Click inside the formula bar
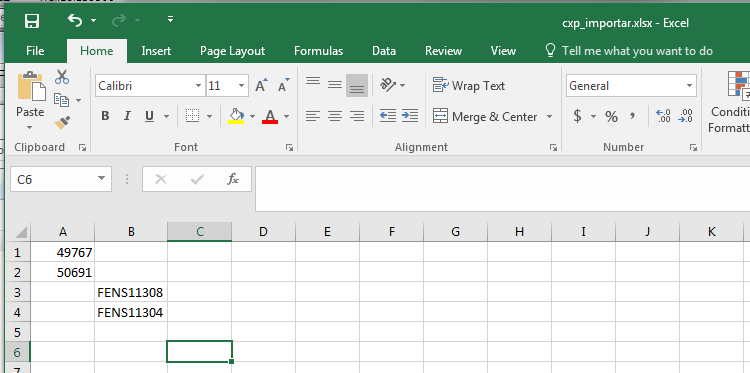750x373 pixels. coord(502,189)
